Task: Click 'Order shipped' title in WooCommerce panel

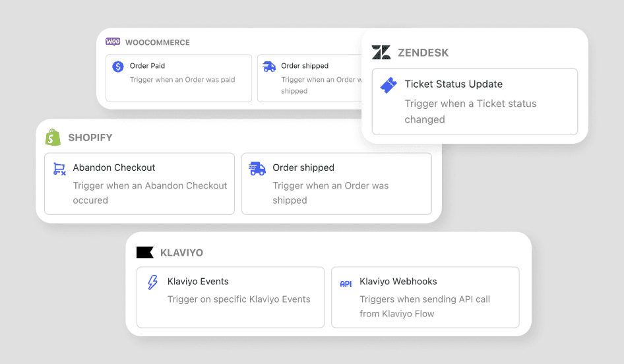Action: point(305,66)
